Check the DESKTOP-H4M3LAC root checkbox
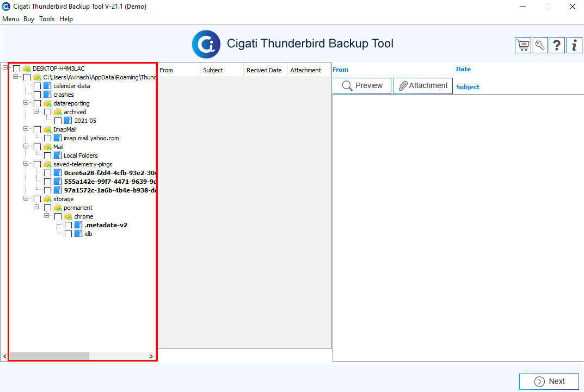Image resolution: width=584 pixels, height=392 pixels. 17,69
